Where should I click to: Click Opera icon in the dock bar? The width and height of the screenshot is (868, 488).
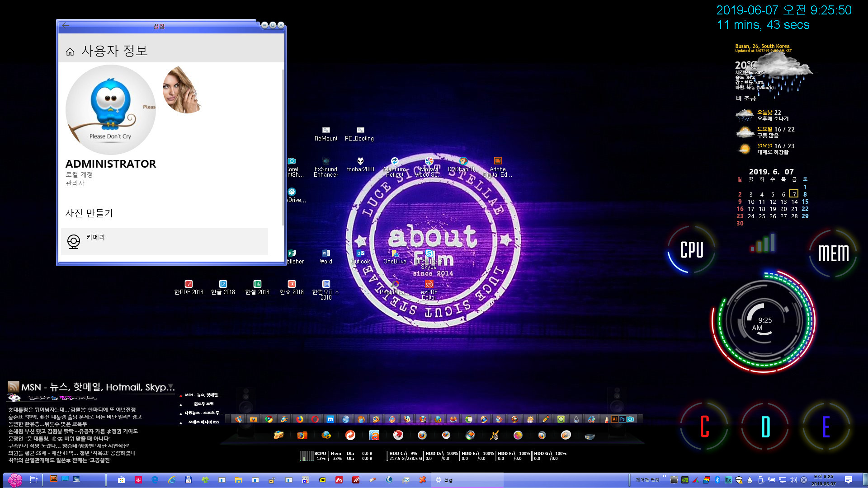[x=315, y=419]
